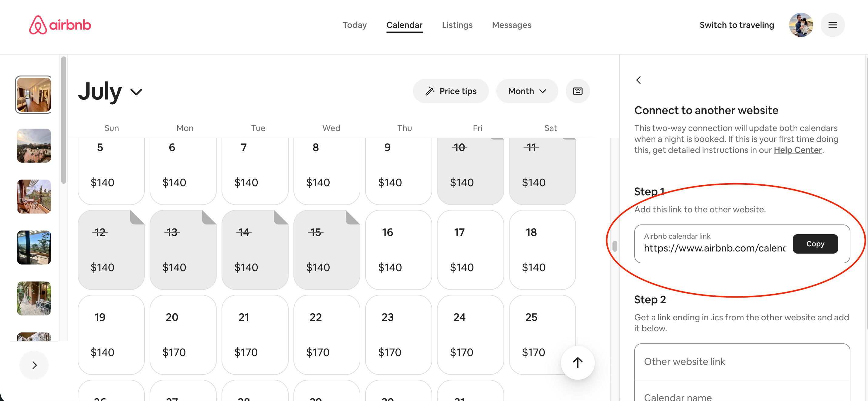Open the July month dropdown
The width and height of the screenshot is (868, 401).
point(110,91)
